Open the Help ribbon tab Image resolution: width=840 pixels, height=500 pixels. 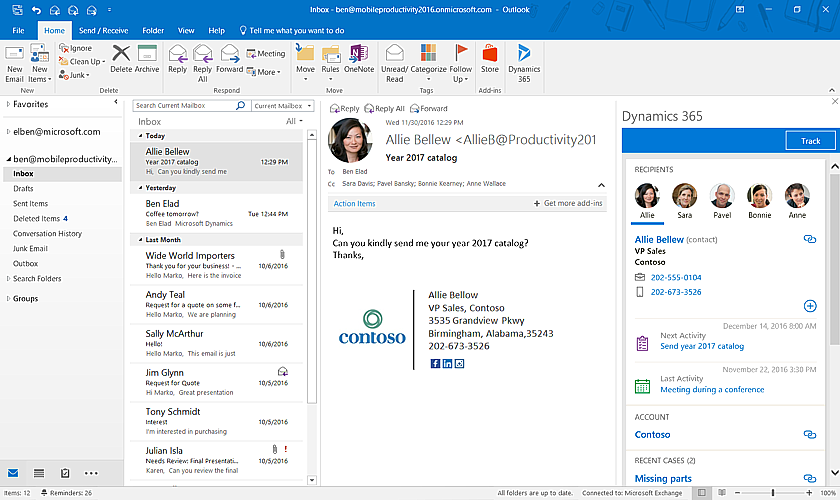(216, 31)
